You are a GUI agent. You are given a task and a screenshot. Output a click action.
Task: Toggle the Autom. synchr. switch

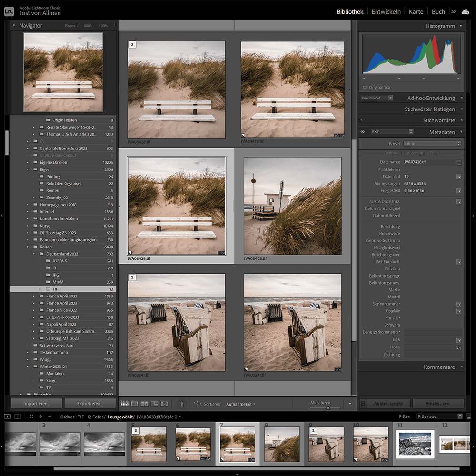(x=363, y=404)
